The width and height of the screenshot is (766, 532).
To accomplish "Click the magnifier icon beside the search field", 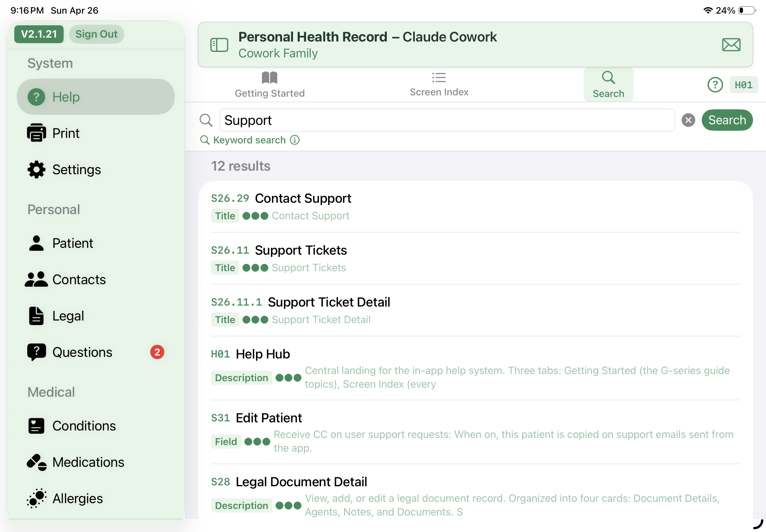I will [x=206, y=120].
